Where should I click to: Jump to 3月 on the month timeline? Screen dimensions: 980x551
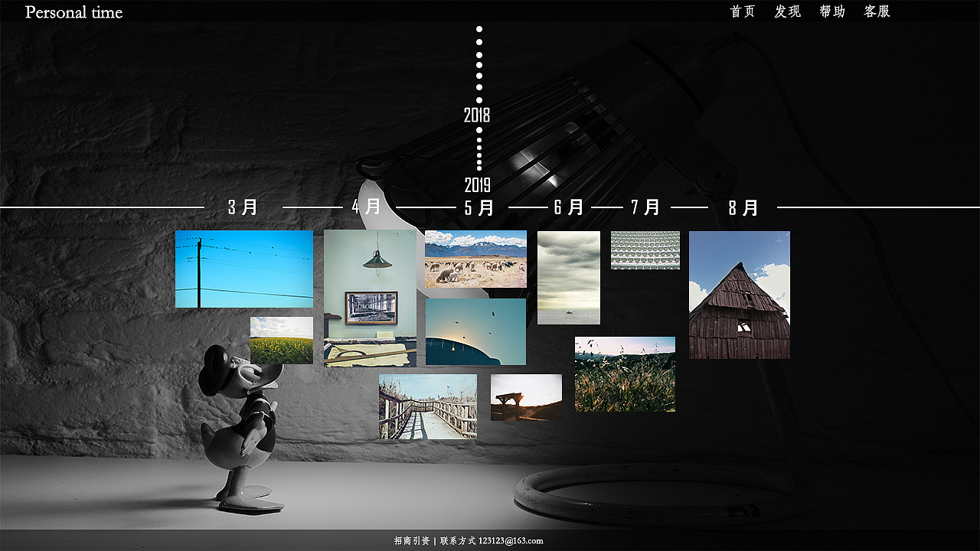pos(243,207)
